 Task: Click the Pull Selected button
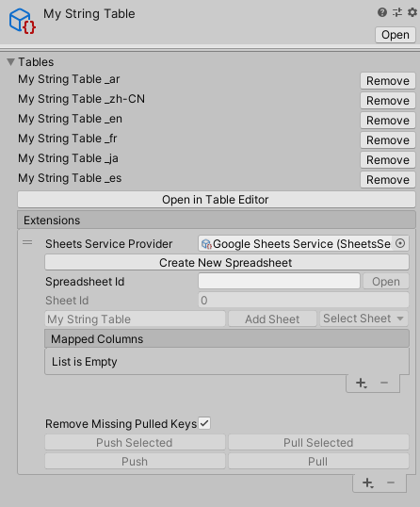(318, 442)
